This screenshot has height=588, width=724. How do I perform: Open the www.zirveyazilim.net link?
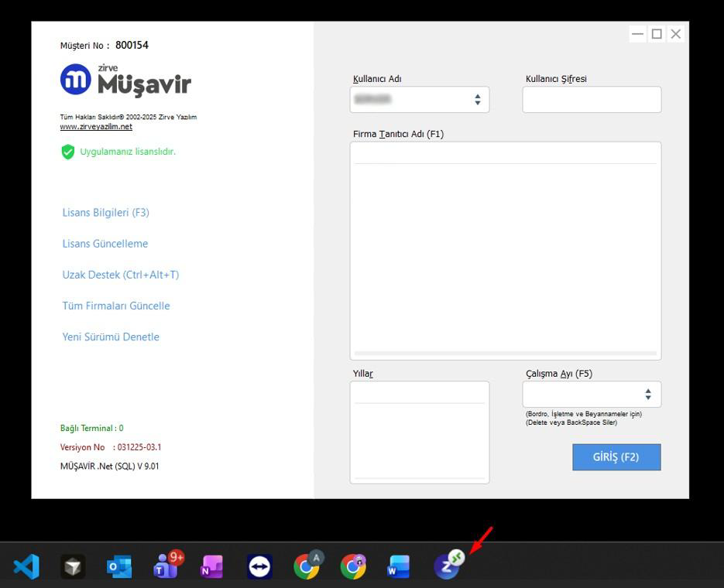click(x=96, y=126)
